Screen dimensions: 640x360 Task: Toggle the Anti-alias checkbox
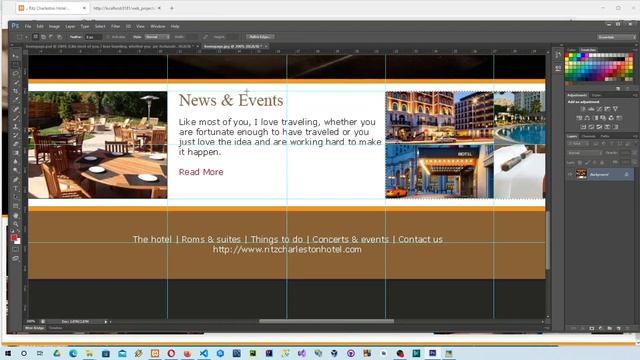click(108, 37)
